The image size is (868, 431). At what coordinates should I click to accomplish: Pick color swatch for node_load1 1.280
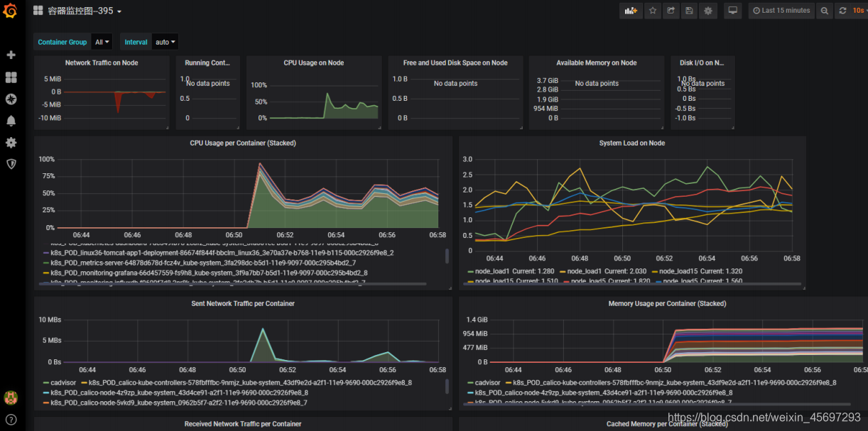point(470,272)
